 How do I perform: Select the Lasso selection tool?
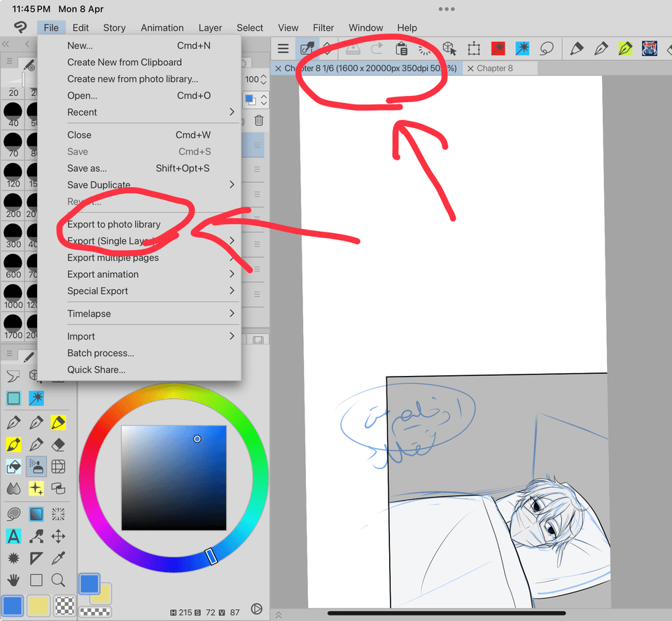click(x=13, y=375)
